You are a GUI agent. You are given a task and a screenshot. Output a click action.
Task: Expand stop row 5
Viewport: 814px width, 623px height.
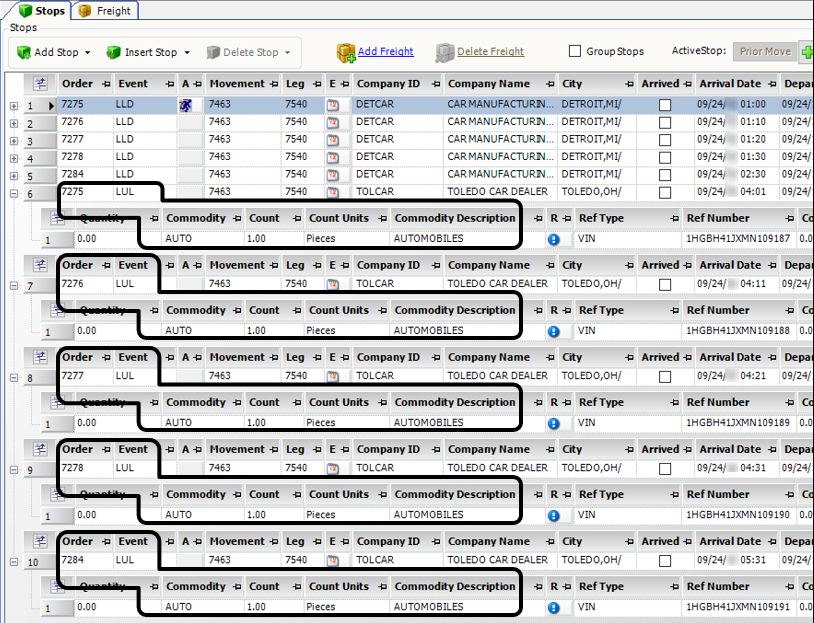coord(14,176)
